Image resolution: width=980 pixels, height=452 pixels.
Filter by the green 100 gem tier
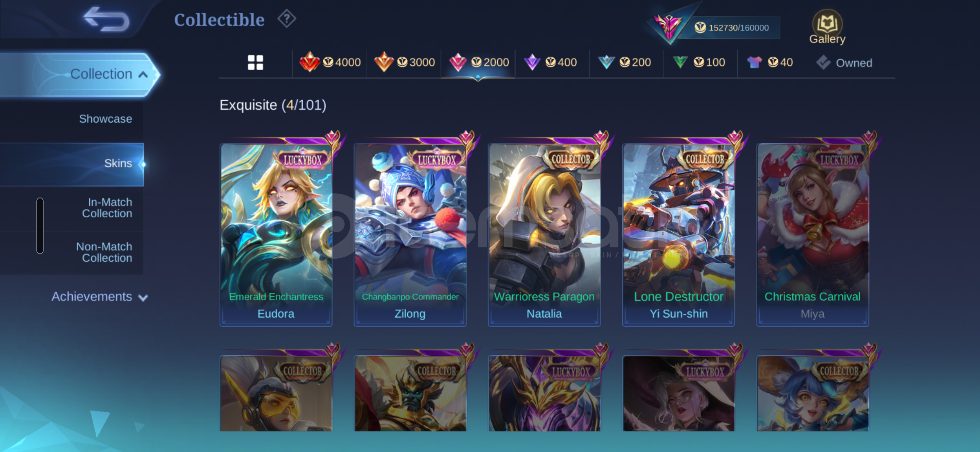point(699,62)
